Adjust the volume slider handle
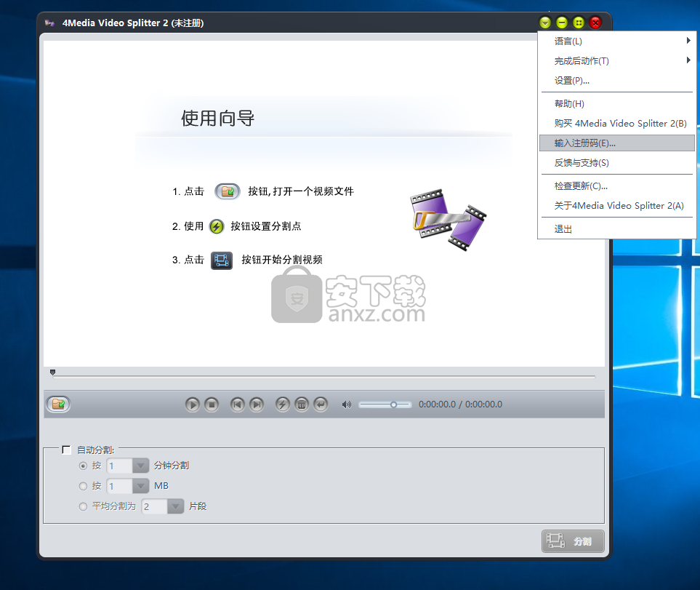 click(x=393, y=404)
